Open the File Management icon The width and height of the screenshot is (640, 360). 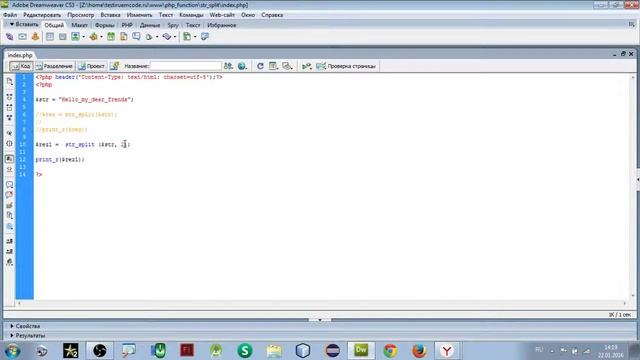point(228,66)
